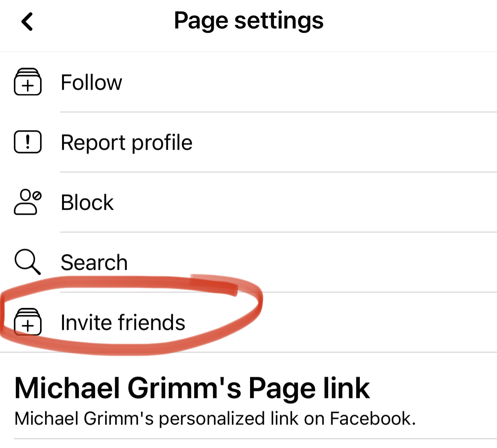Image resolution: width=497 pixels, height=448 pixels.
Task: Tap empty right side of Follow row
Action: 347,82
